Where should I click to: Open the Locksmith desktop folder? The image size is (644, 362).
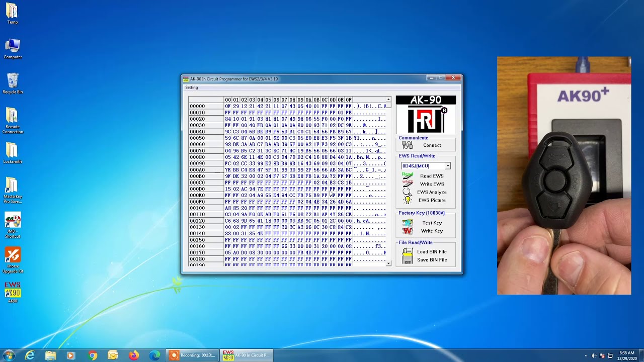tap(13, 153)
